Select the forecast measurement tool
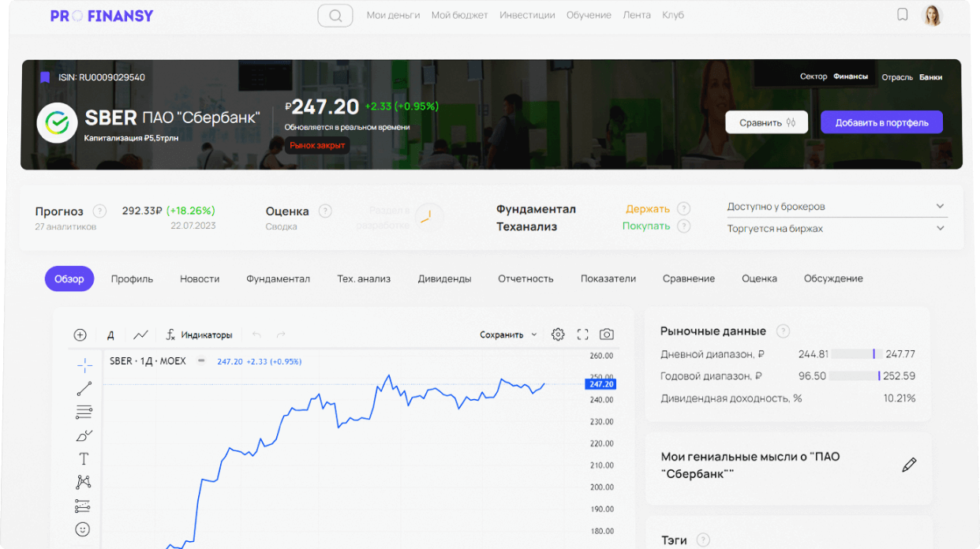The height and width of the screenshot is (549, 980). coord(84,506)
